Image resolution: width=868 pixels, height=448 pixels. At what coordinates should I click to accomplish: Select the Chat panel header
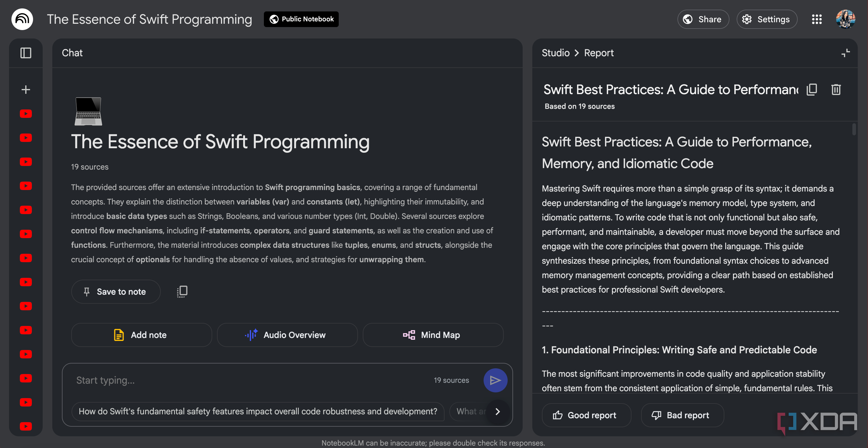click(72, 53)
